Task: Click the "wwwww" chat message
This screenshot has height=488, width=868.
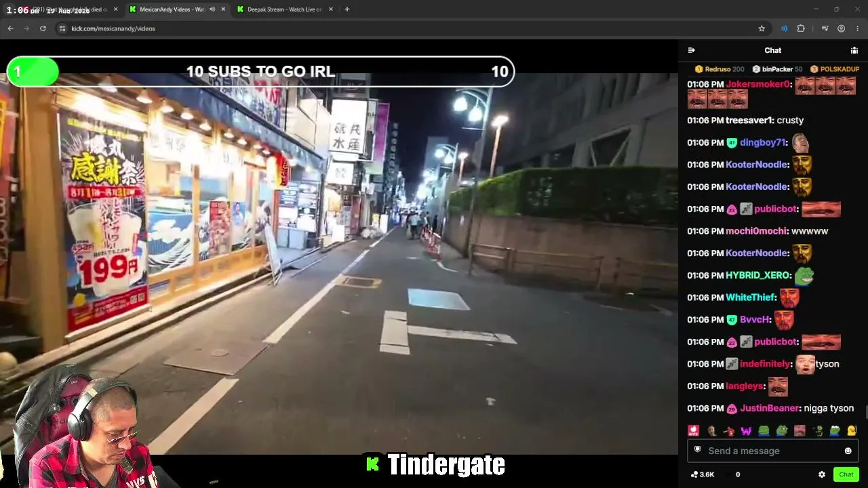Action: point(810,231)
